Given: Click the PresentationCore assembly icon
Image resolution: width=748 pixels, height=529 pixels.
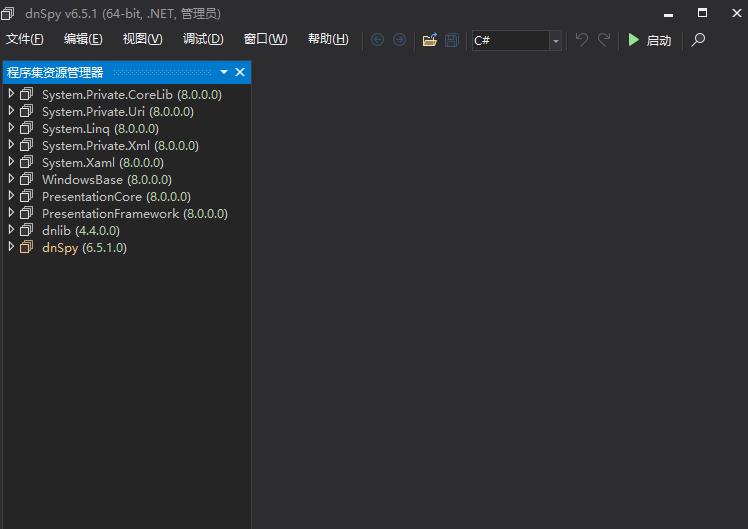Looking at the screenshot, I should tap(27, 196).
